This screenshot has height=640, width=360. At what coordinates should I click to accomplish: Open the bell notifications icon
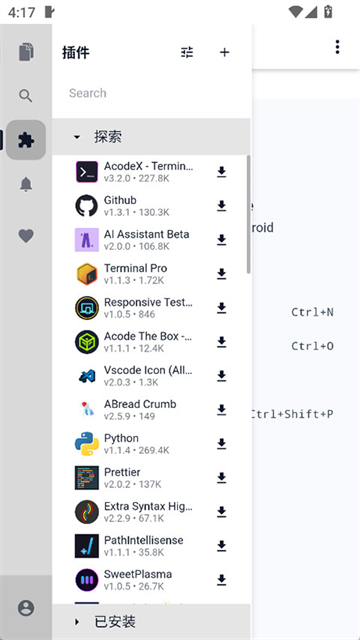tap(26, 184)
